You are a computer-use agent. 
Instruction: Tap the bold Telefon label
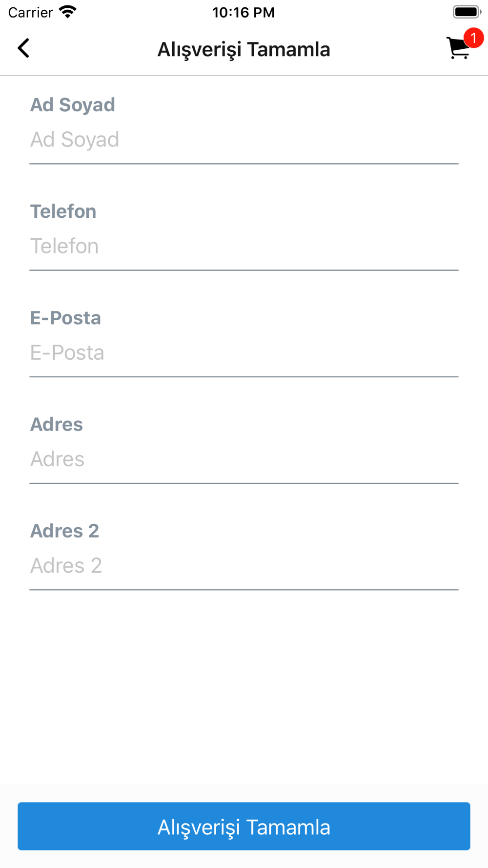63,211
